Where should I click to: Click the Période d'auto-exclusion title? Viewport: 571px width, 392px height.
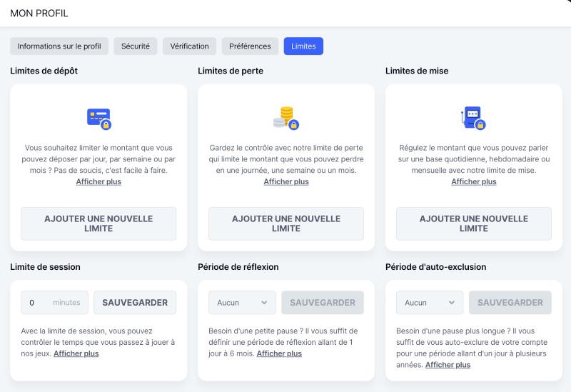click(436, 267)
